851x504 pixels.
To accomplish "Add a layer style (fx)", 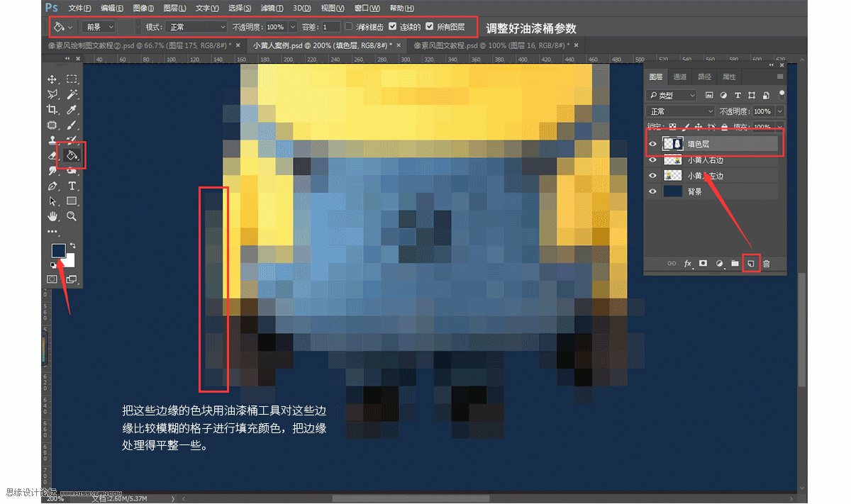I will coord(688,264).
